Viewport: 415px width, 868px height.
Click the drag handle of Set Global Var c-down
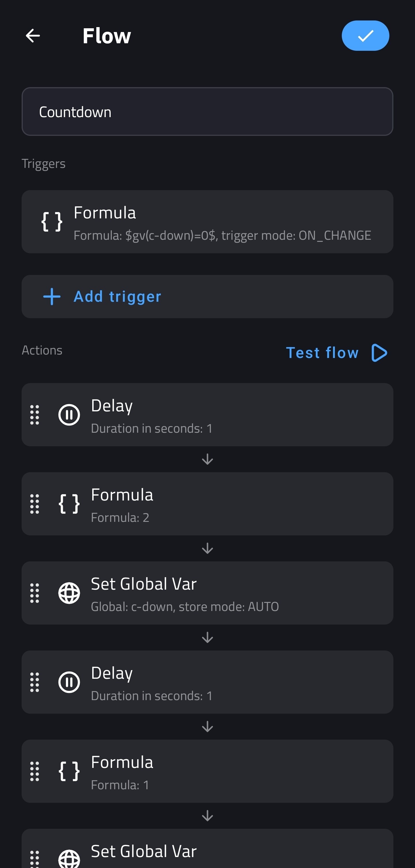point(35,593)
